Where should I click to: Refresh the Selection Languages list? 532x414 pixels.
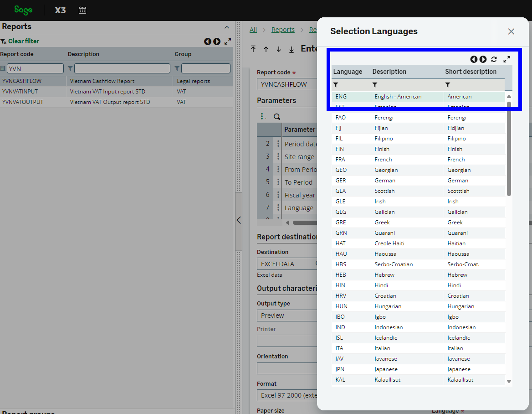pyautogui.click(x=494, y=59)
